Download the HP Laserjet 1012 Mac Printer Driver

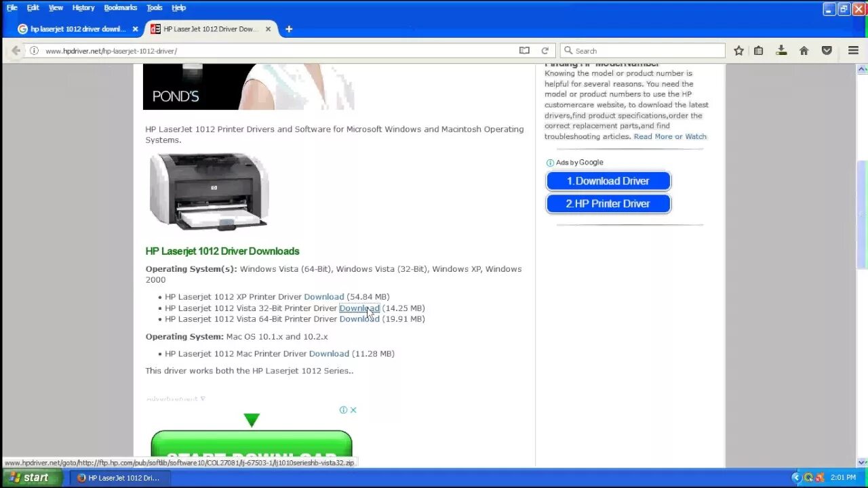coord(329,354)
